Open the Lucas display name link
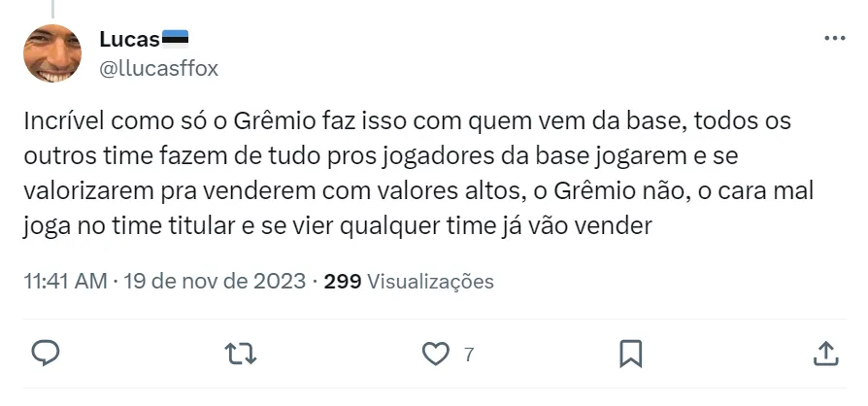This screenshot has height=406, width=868. (x=129, y=39)
